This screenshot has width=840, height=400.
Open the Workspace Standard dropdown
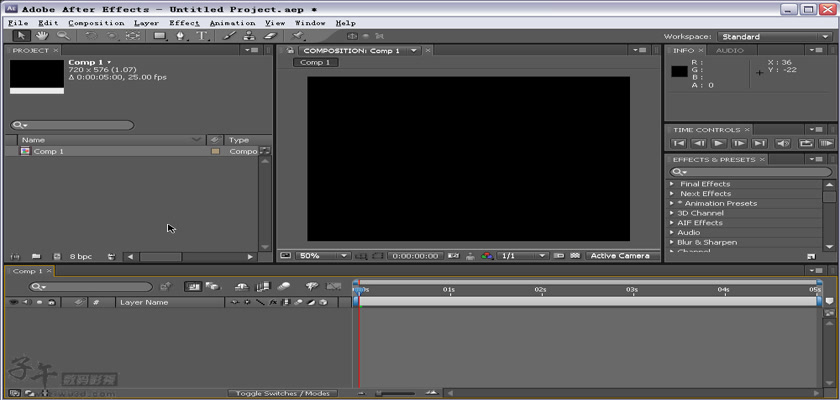[775, 36]
